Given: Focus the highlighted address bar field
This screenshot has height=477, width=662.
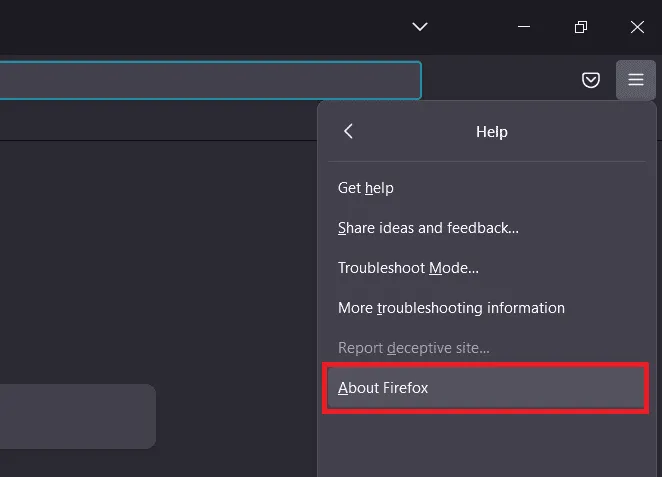Looking at the screenshot, I should tap(210, 80).
